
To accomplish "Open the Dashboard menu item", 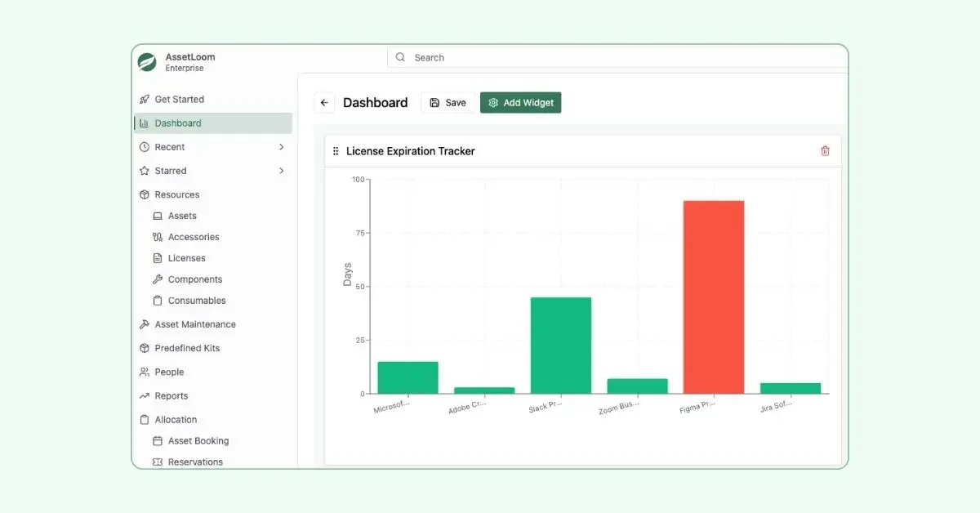I will pos(178,123).
